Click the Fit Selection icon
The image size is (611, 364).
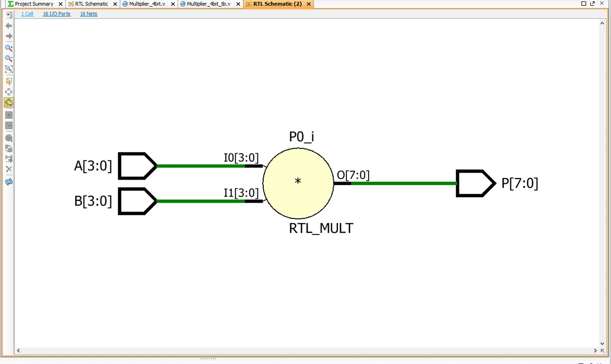(9, 92)
